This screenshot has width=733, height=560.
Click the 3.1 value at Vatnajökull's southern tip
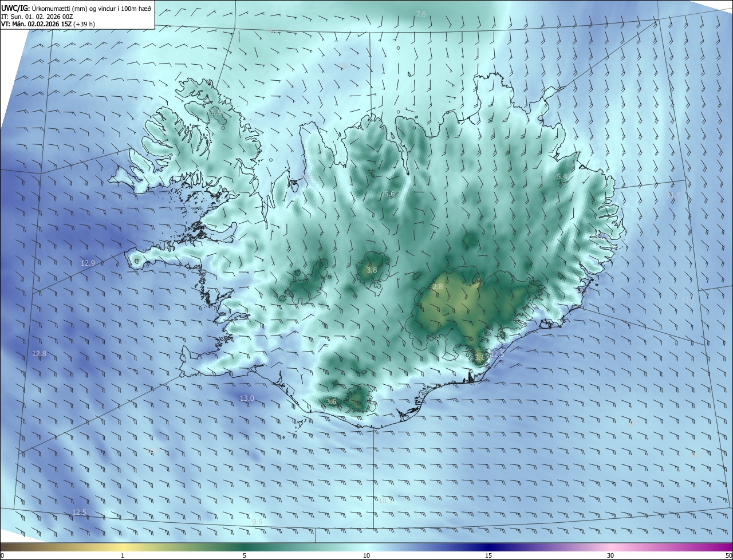pos(480,357)
